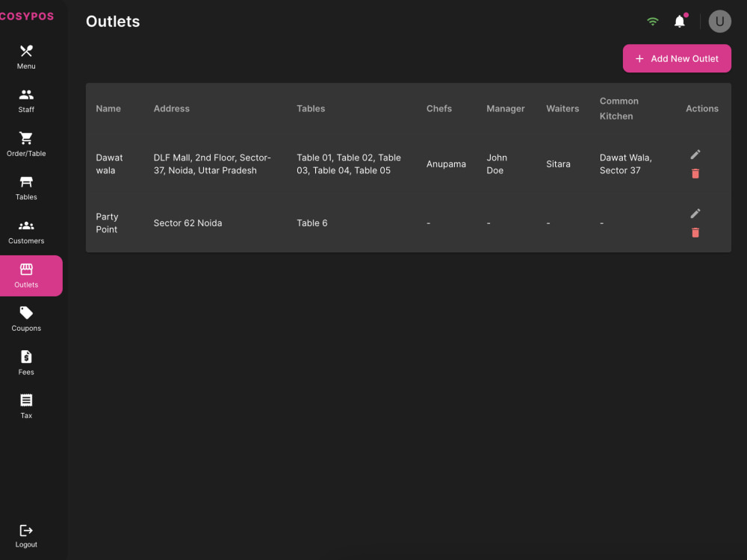
Task: Select the Outlets sidebar item
Action: (30, 276)
